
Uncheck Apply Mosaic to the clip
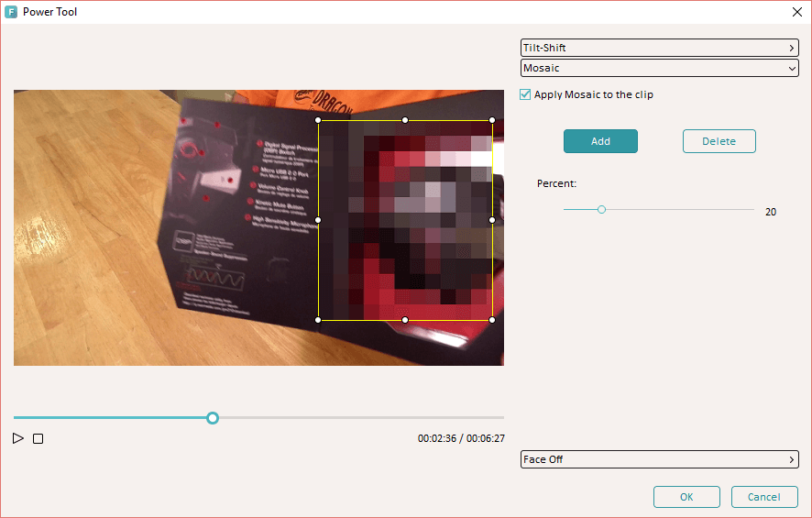click(x=525, y=94)
